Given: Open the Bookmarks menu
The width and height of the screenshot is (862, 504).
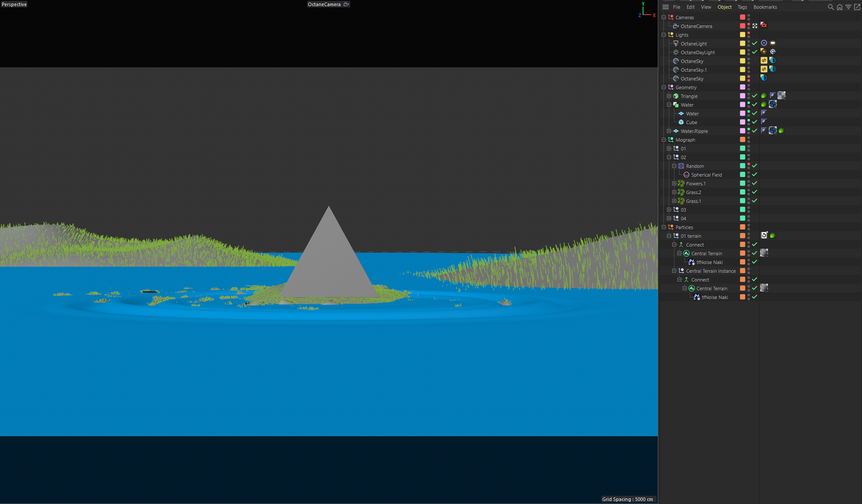Looking at the screenshot, I should click(765, 7).
